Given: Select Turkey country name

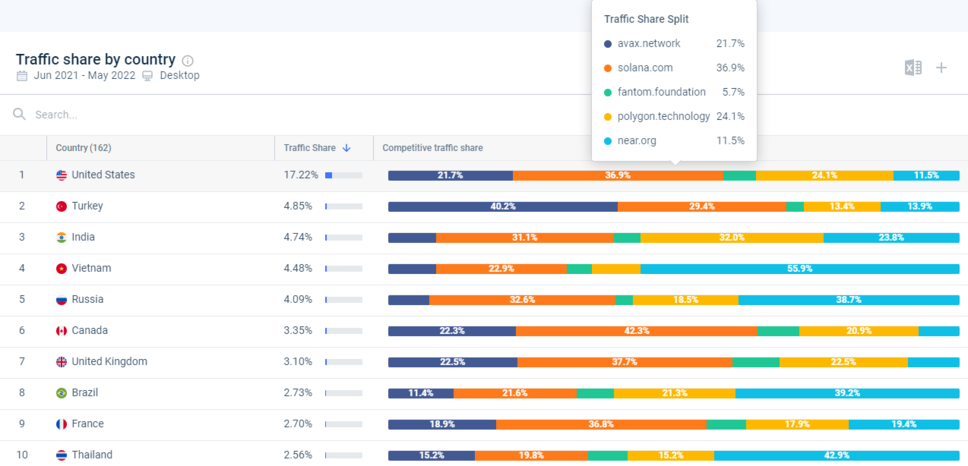Looking at the screenshot, I should coord(87,206).
